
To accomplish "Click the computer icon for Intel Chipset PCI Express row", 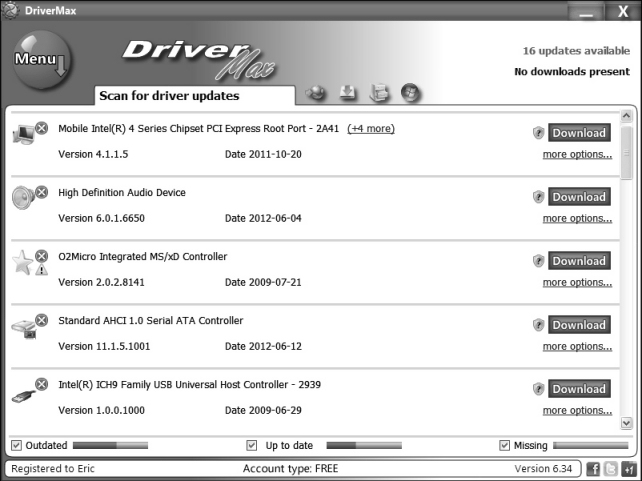I will coord(23,135).
